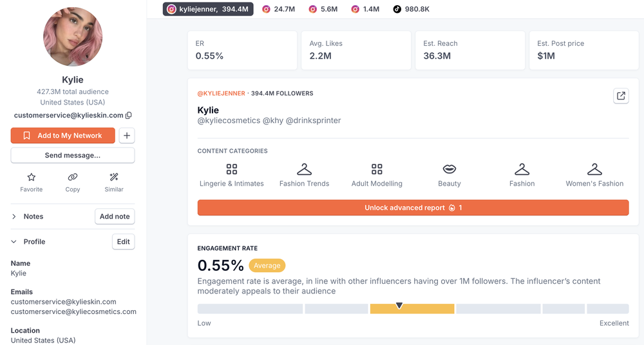The width and height of the screenshot is (644, 345).
Task: Click the ER 0.55% stat card
Action: 242,50
